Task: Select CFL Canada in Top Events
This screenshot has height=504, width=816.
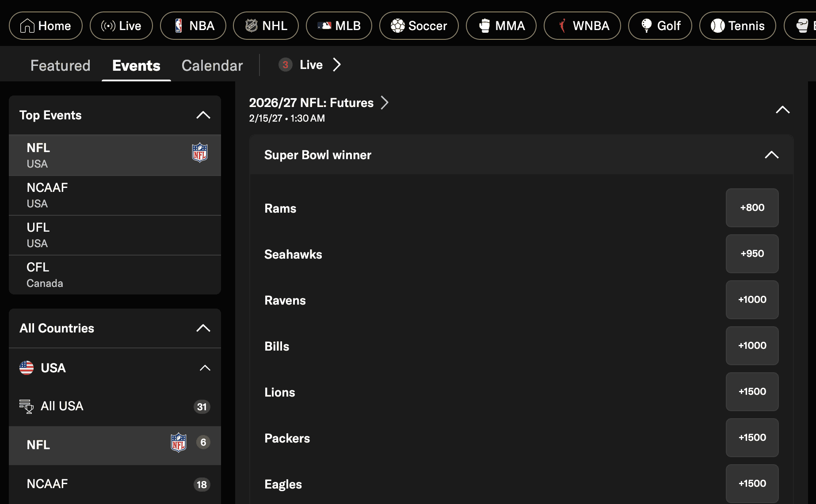Action: [115, 275]
